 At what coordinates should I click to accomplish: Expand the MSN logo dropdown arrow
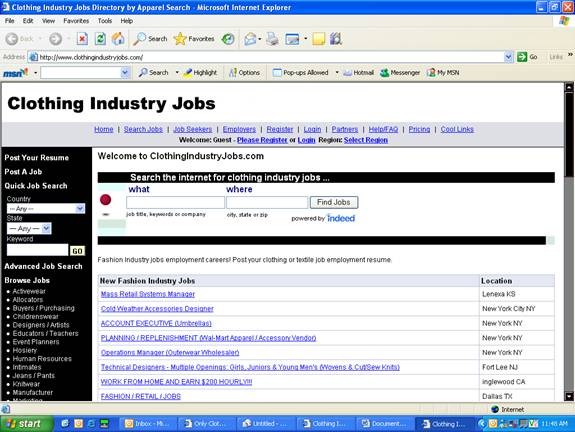36,73
